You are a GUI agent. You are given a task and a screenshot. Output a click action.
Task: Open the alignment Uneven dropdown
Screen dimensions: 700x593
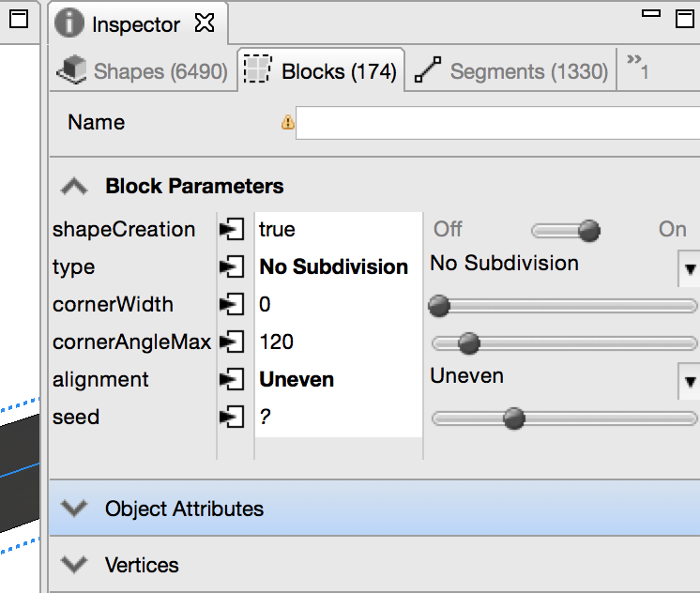(x=689, y=381)
